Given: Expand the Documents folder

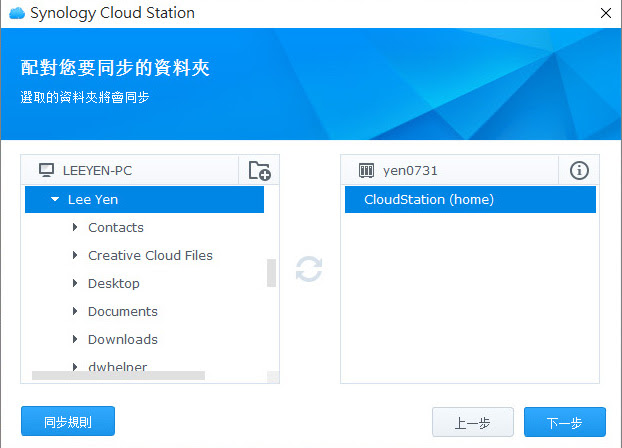Looking at the screenshot, I should (x=75, y=311).
